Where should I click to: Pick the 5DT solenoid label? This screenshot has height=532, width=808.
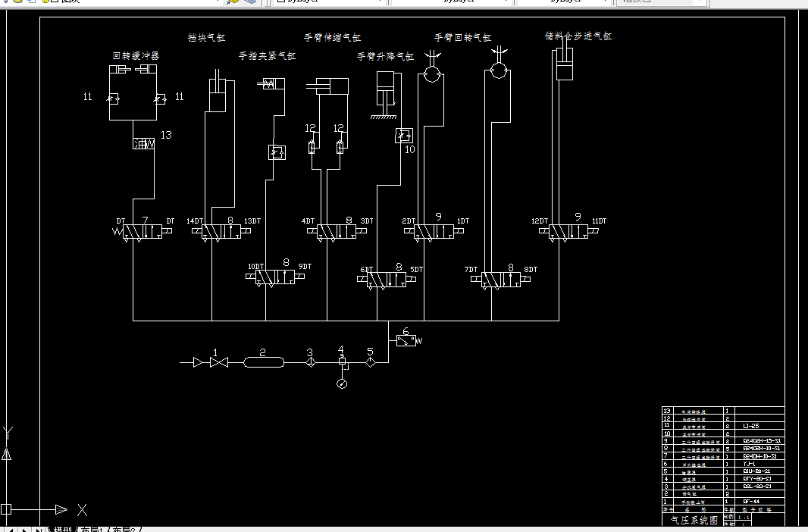pyautogui.click(x=416, y=269)
